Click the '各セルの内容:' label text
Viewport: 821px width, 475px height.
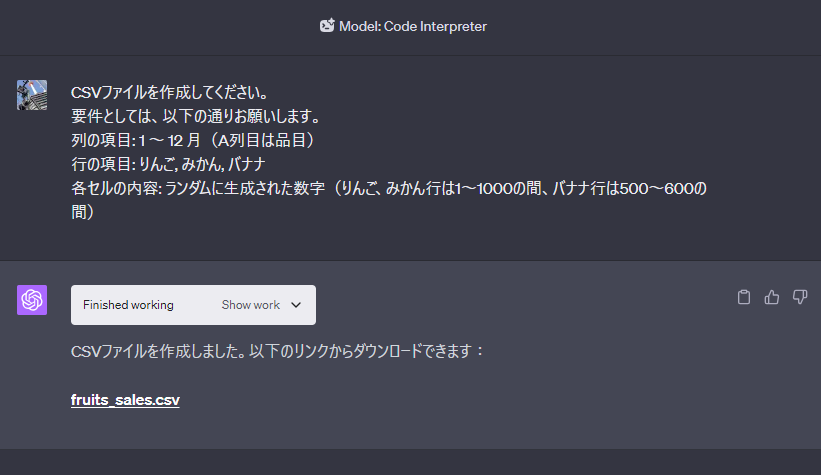[117, 189]
